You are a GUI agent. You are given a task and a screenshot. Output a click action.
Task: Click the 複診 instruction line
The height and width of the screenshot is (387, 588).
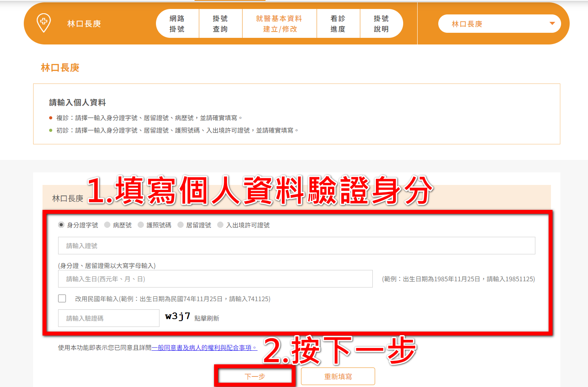(x=149, y=118)
